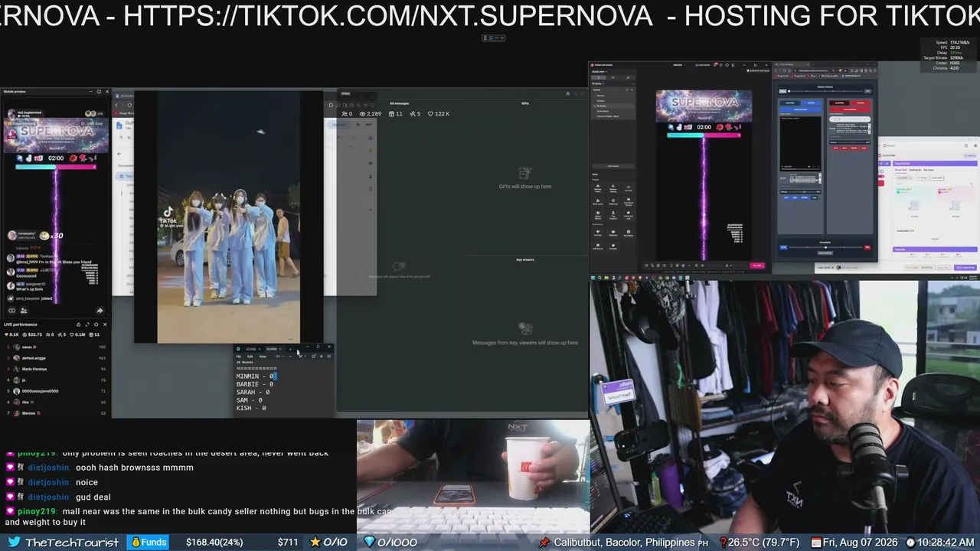980x551 pixels.
Task: Click the SARAH - 0 score line
Action: pyautogui.click(x=253, y=393)
